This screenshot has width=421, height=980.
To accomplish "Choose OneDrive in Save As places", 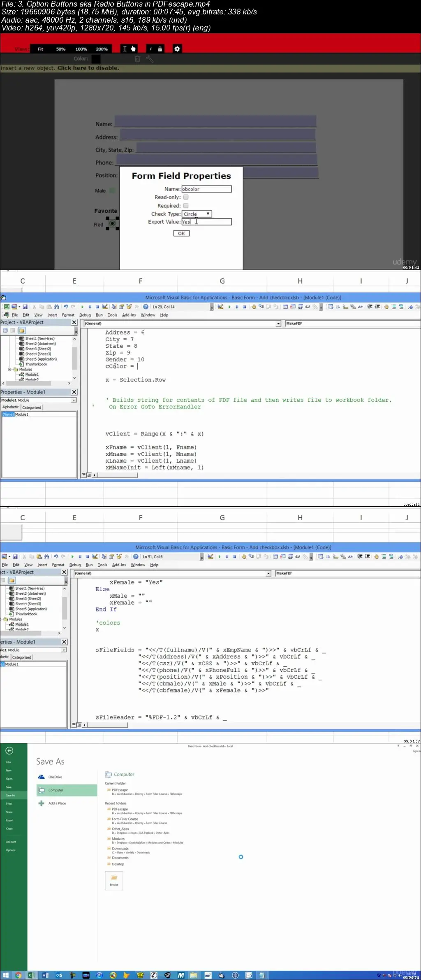I will coord(55,777).
